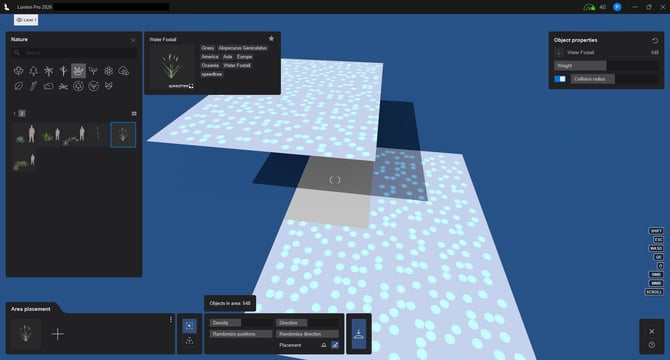Select the second-row shrub thumbnail
This screenshot has width=670, height=360.
(x=25, y=160)
